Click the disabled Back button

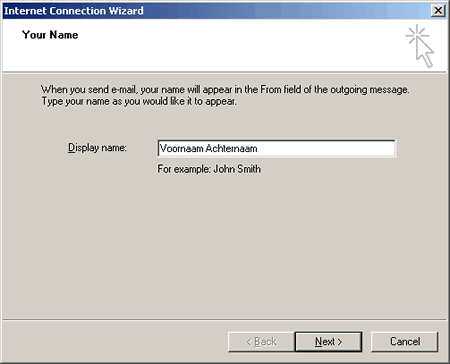261,342
